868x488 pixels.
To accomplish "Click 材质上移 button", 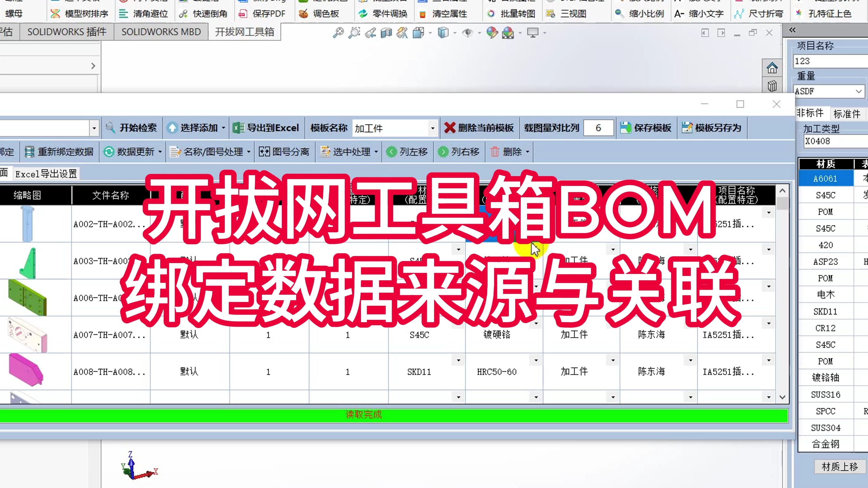I will tap(840, 467).
